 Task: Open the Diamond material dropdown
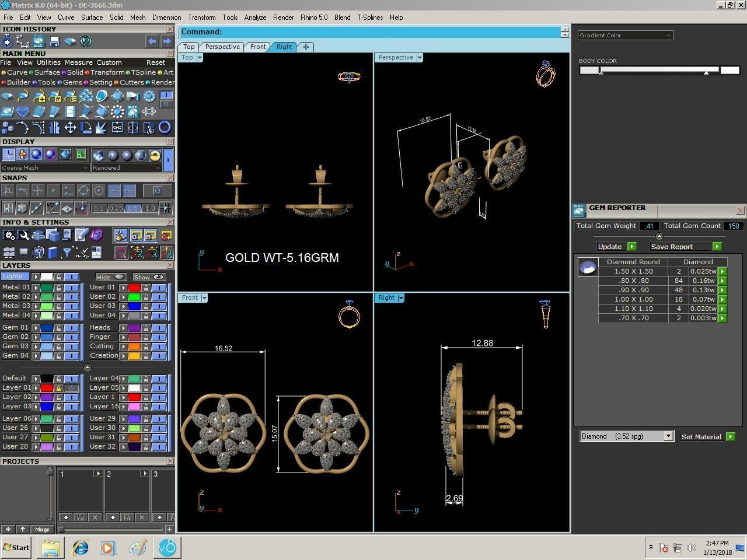click(x=627, y=436)
